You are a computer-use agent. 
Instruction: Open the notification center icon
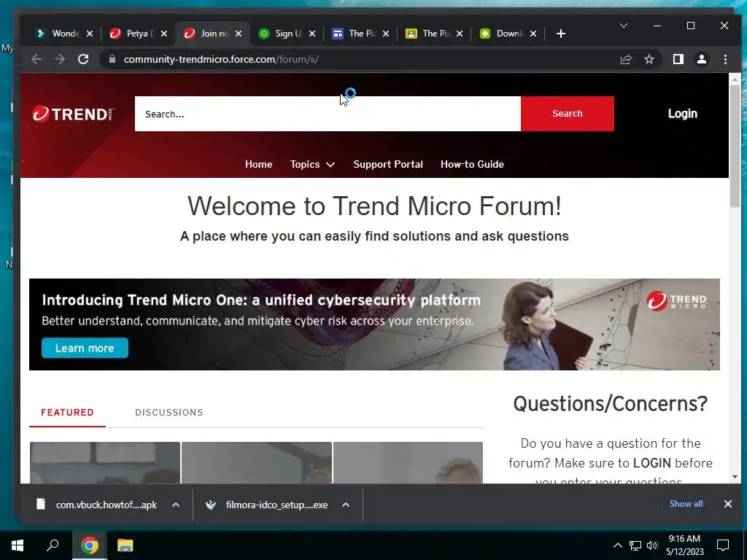[x=723, y=545]
